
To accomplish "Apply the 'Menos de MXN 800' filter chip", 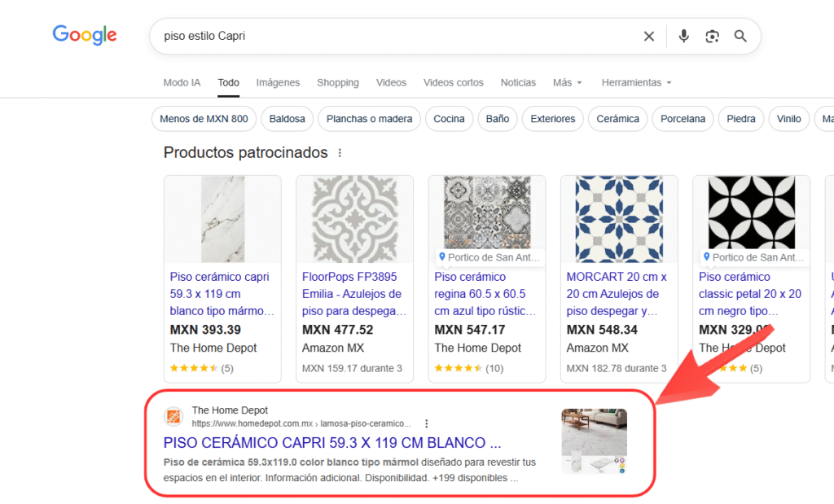I will (x=204, y=119).
